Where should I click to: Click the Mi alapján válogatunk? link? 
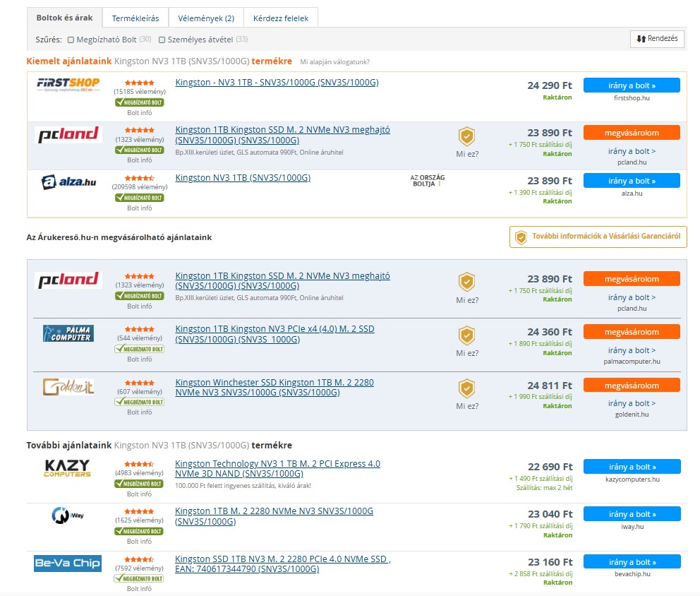click(x=334, y=62)
